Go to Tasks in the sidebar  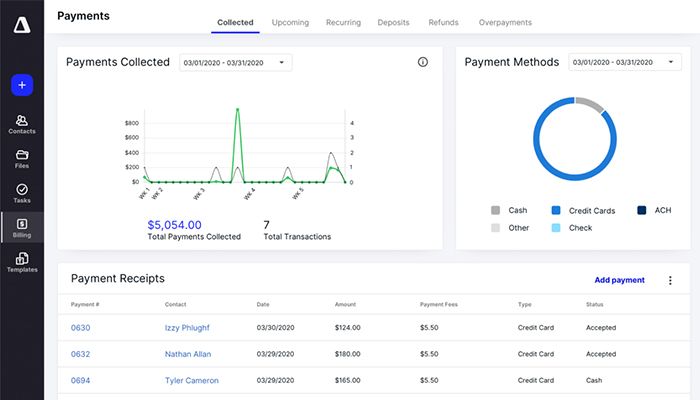tap(21, 193)
